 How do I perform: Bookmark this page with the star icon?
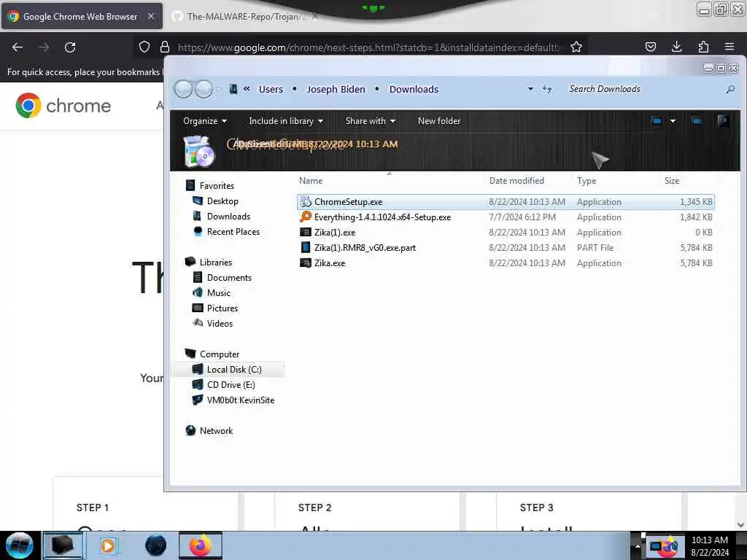click(x=576, y=47)
